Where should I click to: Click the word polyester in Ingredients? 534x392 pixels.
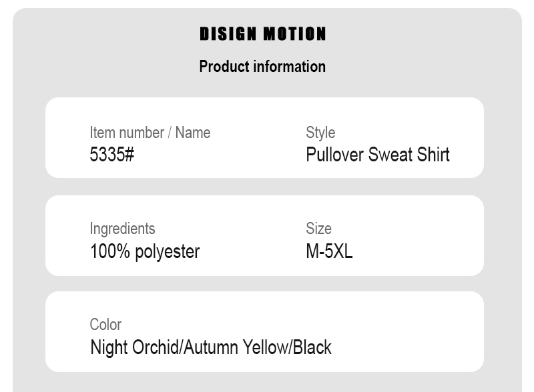click(x=168, y=253)
